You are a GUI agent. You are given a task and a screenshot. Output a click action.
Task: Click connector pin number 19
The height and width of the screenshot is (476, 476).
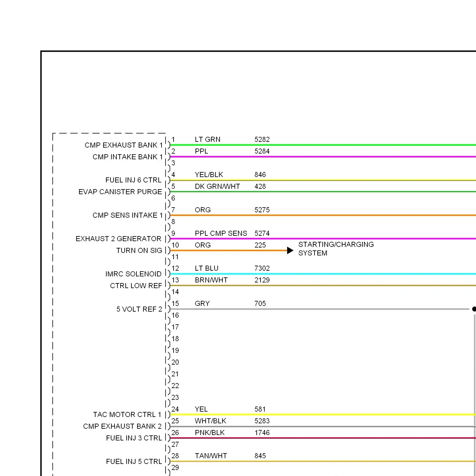tap(175, 350)
